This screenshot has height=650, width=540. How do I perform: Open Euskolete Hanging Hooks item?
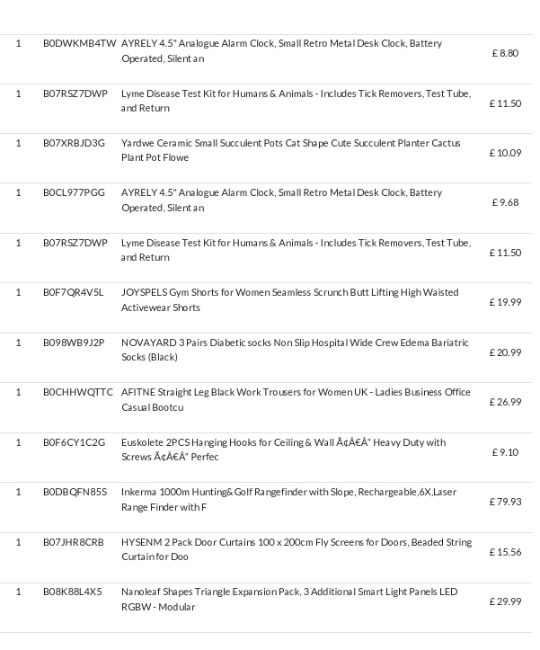click(283, 449)
